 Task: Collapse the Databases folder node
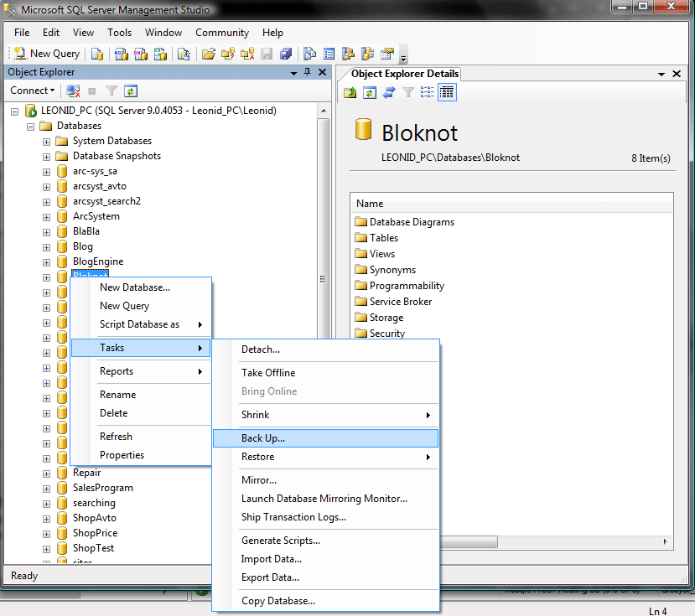point(30,127)
